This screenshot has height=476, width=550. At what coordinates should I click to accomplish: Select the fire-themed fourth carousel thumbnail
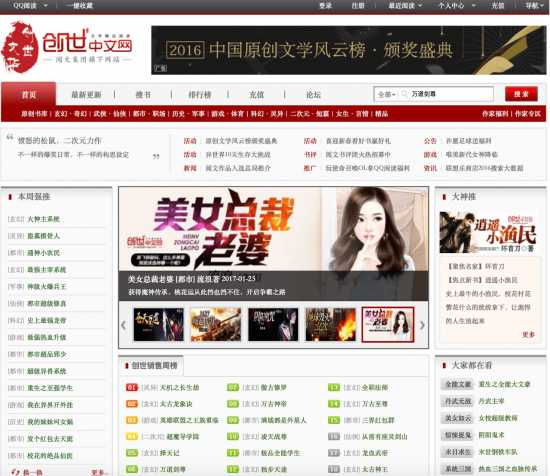click(x=330, y=324)
